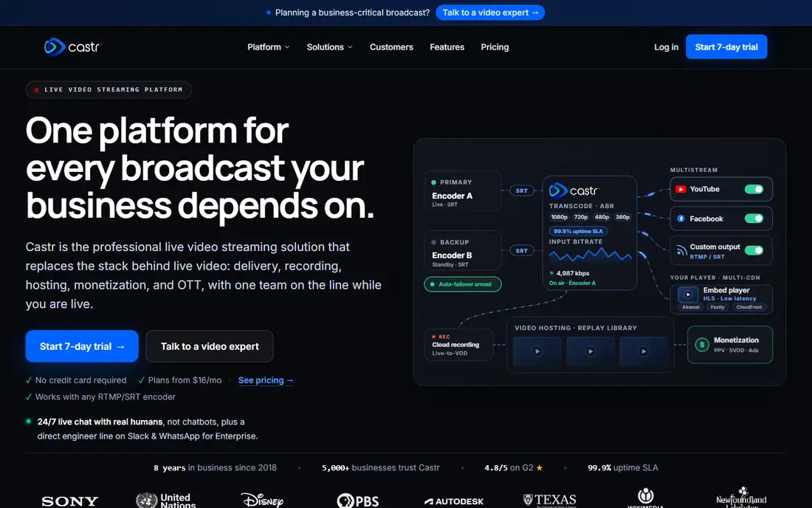This screenshot has width=812, height=508.
Task: Click the Wikimedia logo
Action: (x=645, y=498)
